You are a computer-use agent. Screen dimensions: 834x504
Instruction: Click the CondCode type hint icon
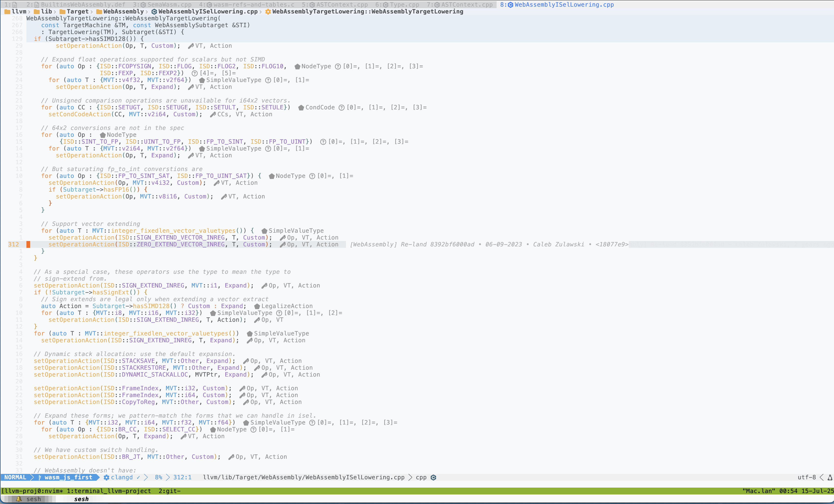click(x=301, y=108)
